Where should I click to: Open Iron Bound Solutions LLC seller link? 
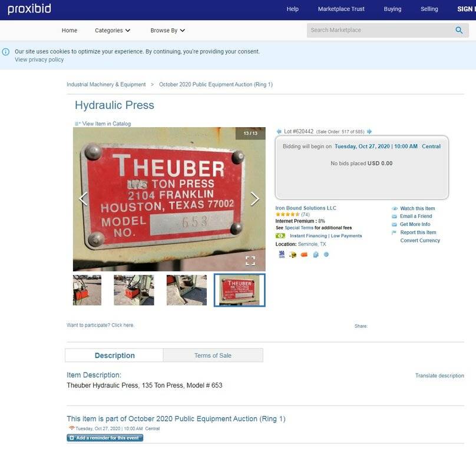(306, 208)
